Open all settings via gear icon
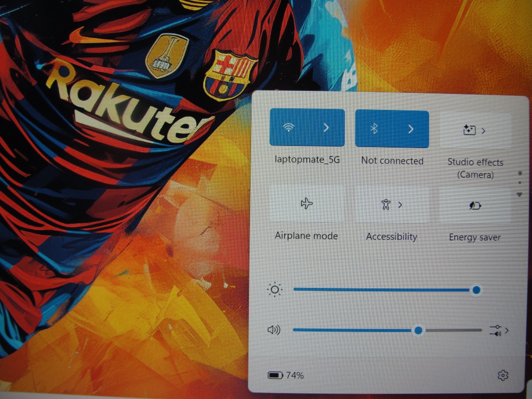Screen dimensions: 532x399 click(503, 375)
